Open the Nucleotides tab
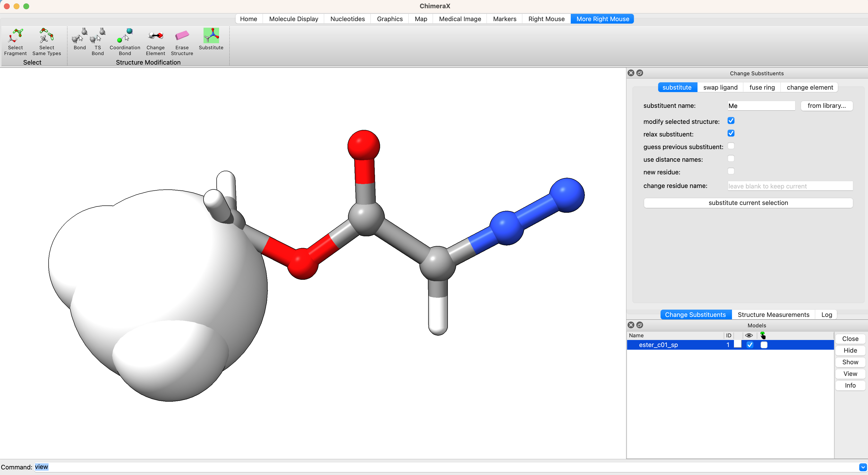 pyautogui.click(x=347, y=19)
